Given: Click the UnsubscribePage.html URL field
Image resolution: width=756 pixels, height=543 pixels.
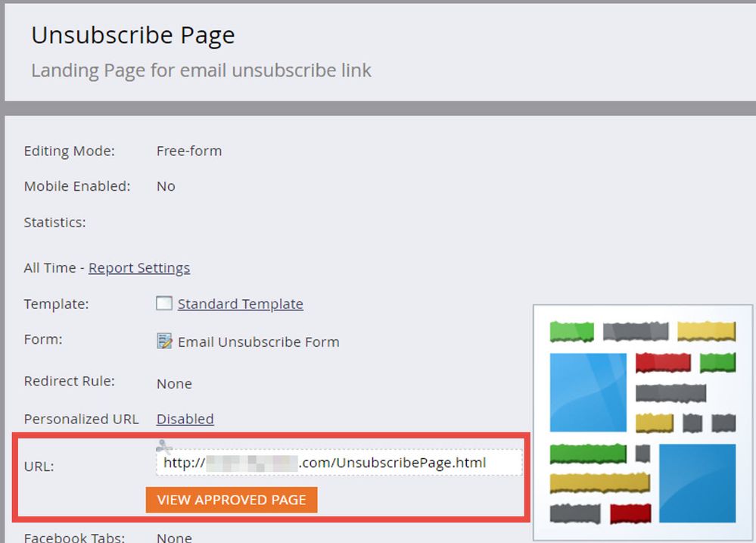Looking at the screenshot, I should pyautogui.click(x=339, y=463).
